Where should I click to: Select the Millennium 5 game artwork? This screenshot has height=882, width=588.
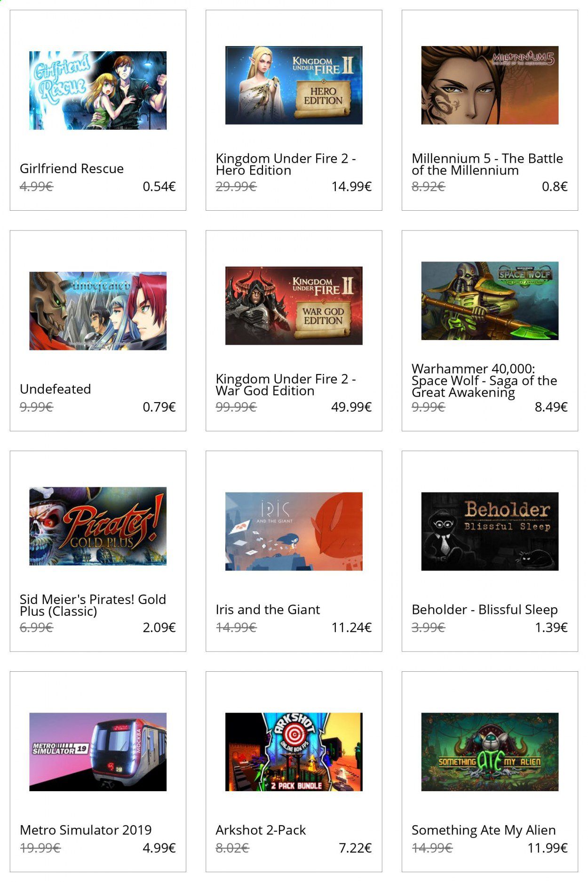490,85
